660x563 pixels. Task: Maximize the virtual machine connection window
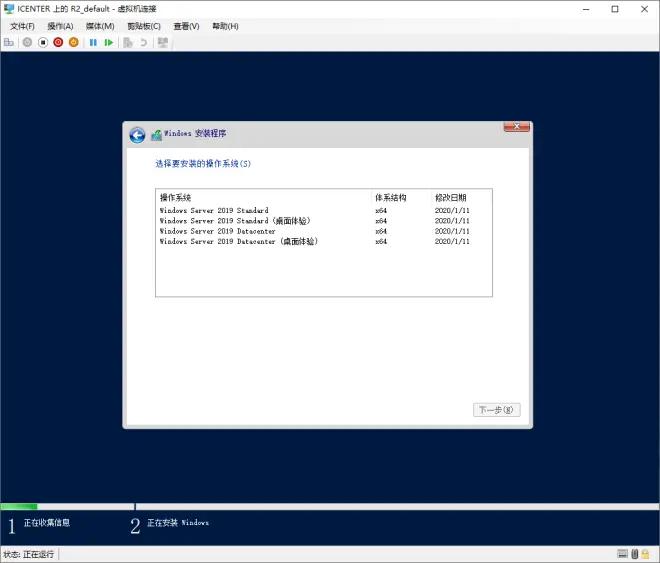(x=615, y=9)
